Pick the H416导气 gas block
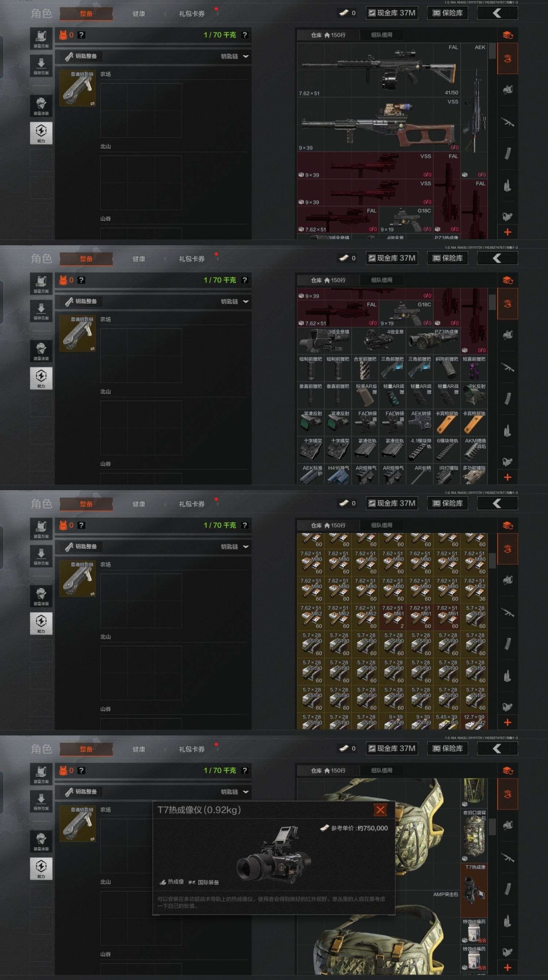Image resolution: width=548 pixels, height=980 pixels. point(338,475)
